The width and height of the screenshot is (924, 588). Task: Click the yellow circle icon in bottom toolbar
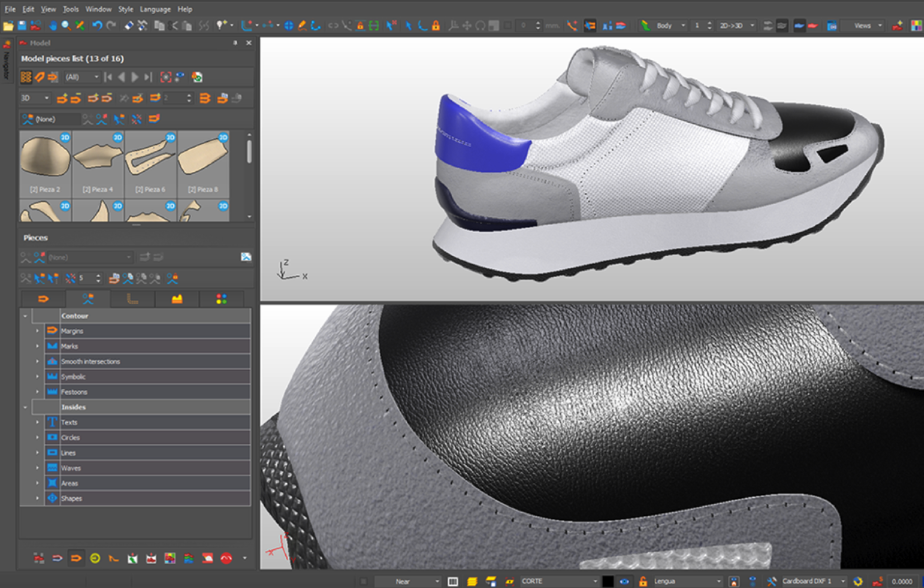click(x=95, y=558)
